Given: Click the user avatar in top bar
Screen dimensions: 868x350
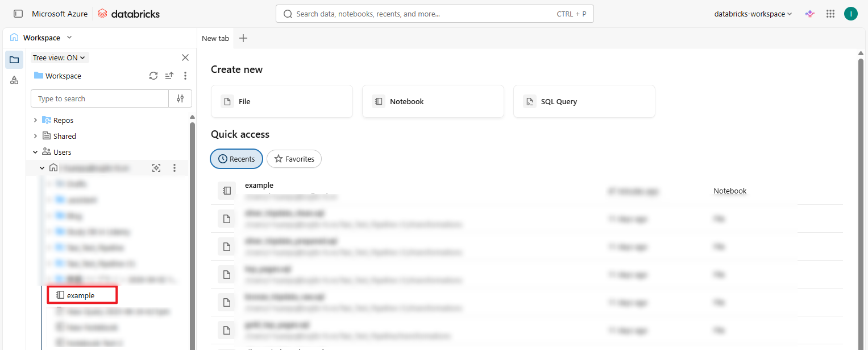Looking at the screenshot, I should coord(850,14).
